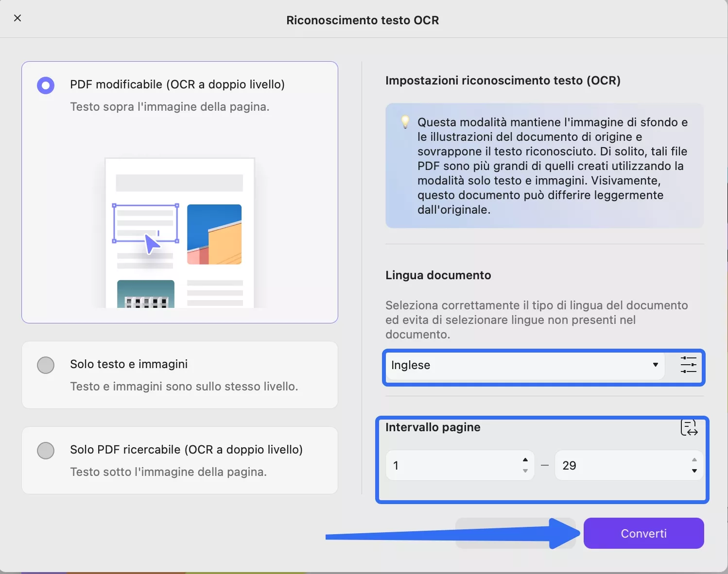Click the decrement arrow for start page
This screenshot has width=728, height=574.
[x=525, y=471]
